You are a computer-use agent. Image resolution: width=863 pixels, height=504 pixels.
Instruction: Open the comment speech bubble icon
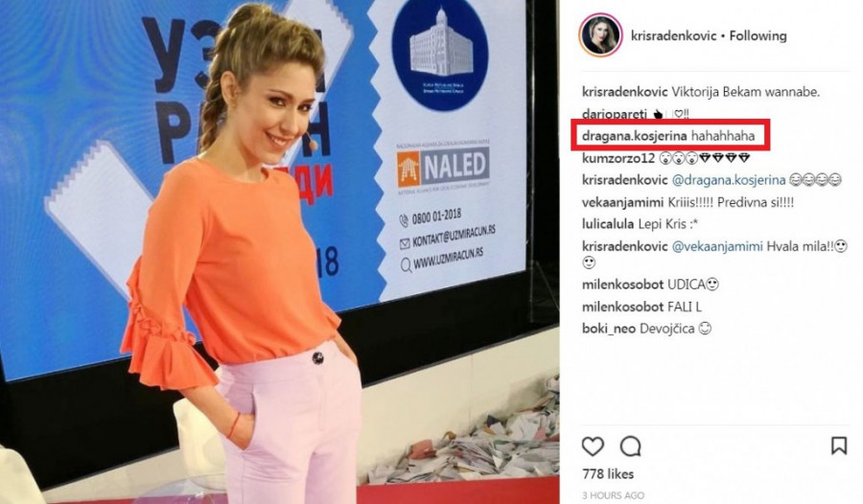[630, 447]
